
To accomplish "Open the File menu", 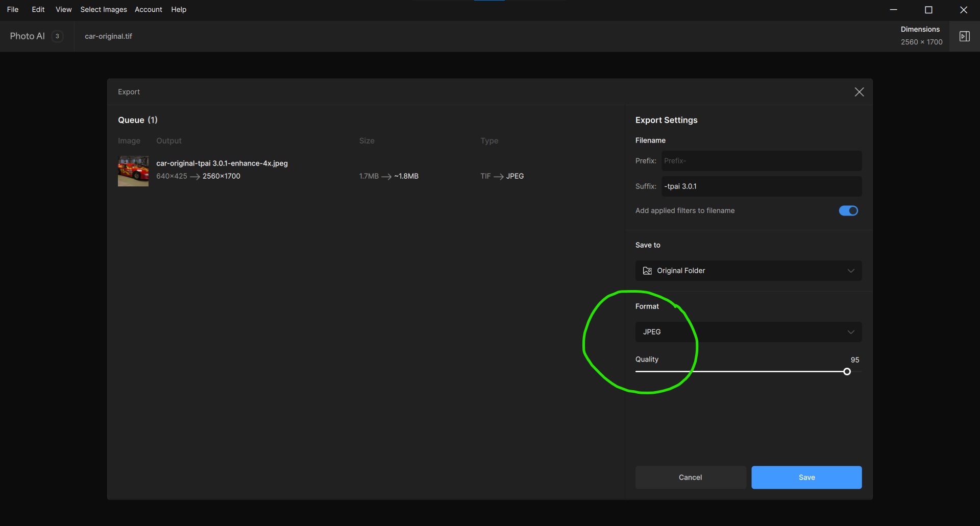I will tap(13, 9).
